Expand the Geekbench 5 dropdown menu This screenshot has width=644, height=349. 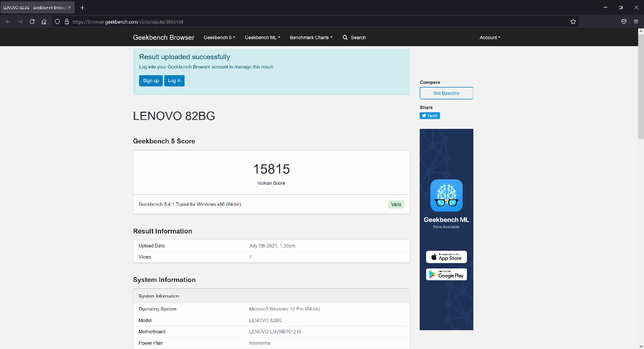coord(219,38)
